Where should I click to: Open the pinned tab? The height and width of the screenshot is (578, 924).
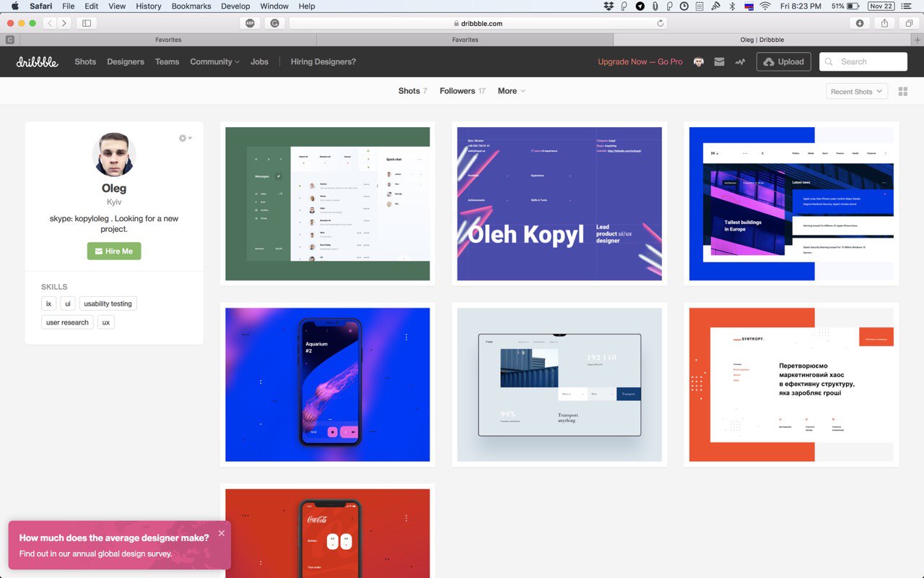(10, 40)
